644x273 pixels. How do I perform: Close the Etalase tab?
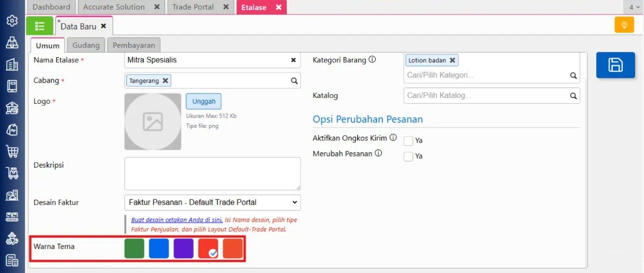click(x=278, y=8)
